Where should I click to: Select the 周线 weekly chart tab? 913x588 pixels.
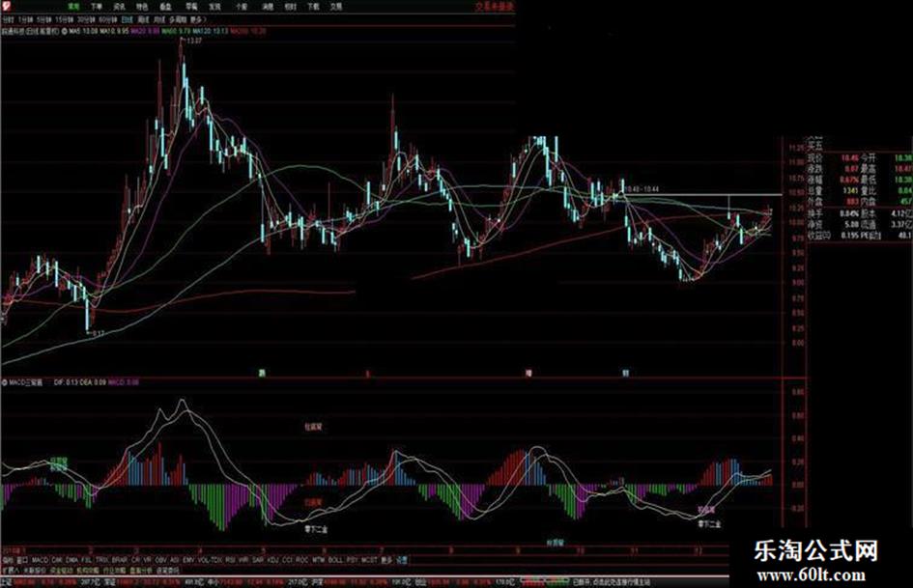click(143, 20)
